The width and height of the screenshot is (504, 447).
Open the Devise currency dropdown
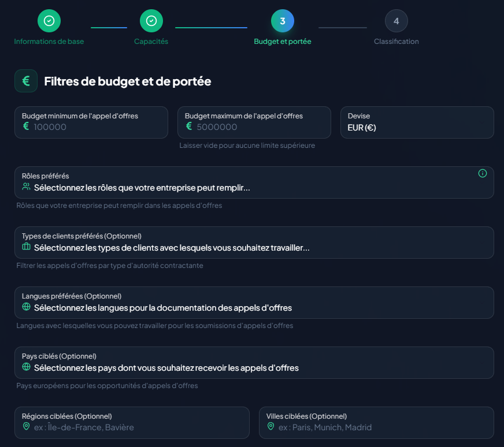click(417, 122)
